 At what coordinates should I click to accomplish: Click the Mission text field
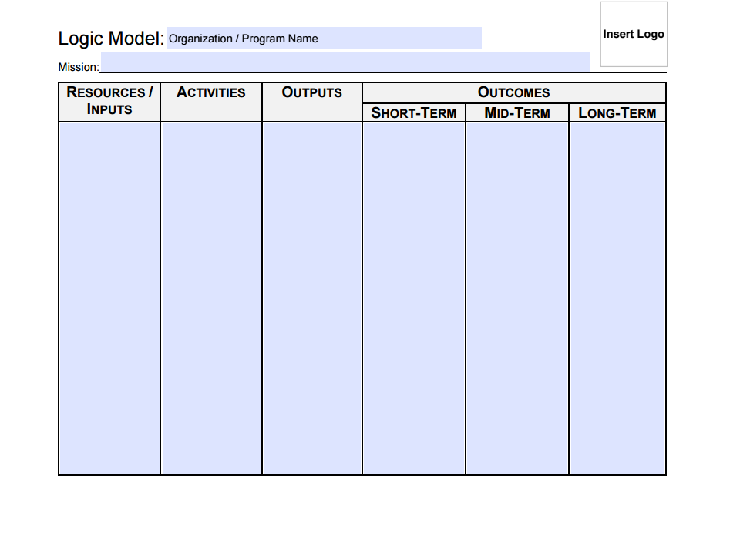[x=345, y=62]
